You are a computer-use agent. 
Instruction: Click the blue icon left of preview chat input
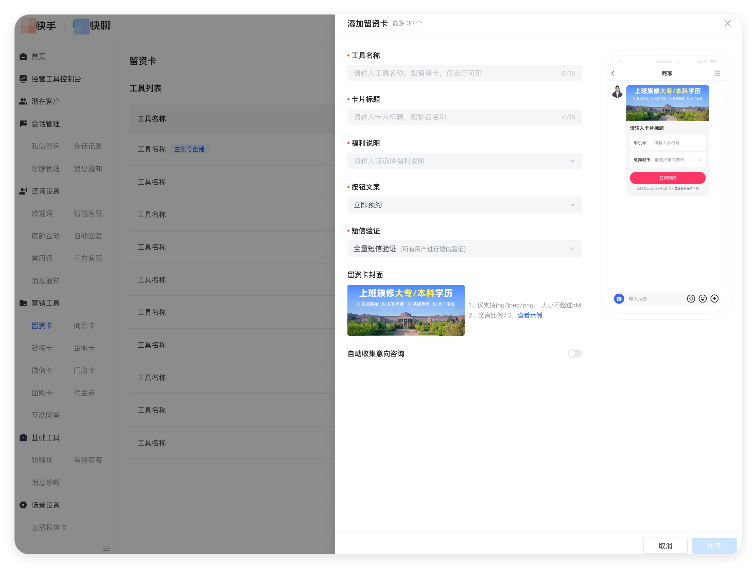(619, 298)
